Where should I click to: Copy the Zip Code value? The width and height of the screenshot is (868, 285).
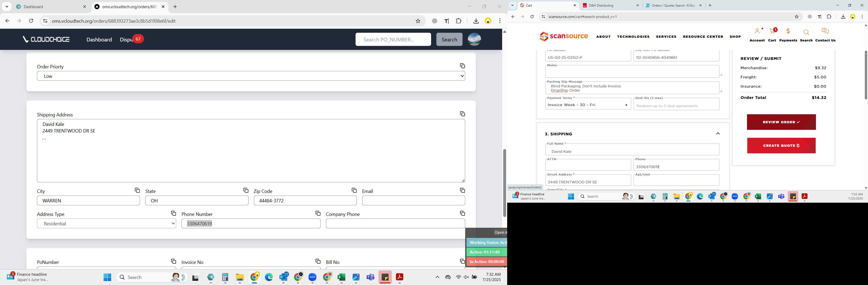pos(354,191)
